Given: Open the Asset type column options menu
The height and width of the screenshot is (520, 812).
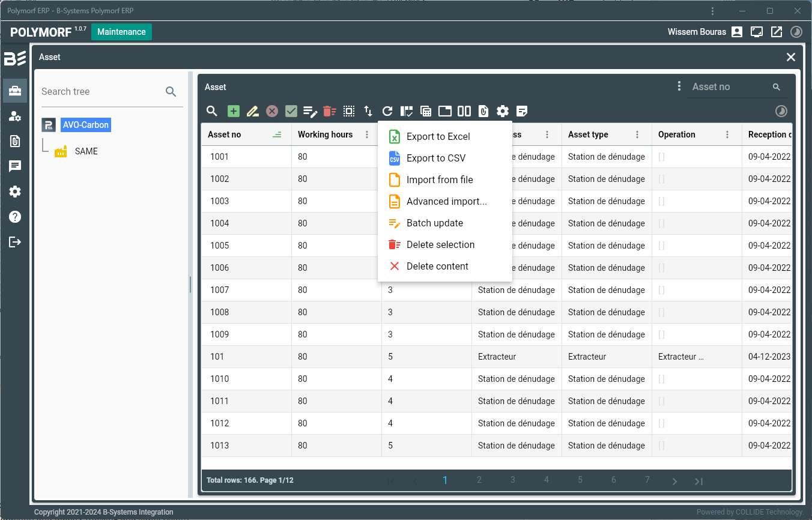Looking at the screenshot, I should click(x=637, y=135).
